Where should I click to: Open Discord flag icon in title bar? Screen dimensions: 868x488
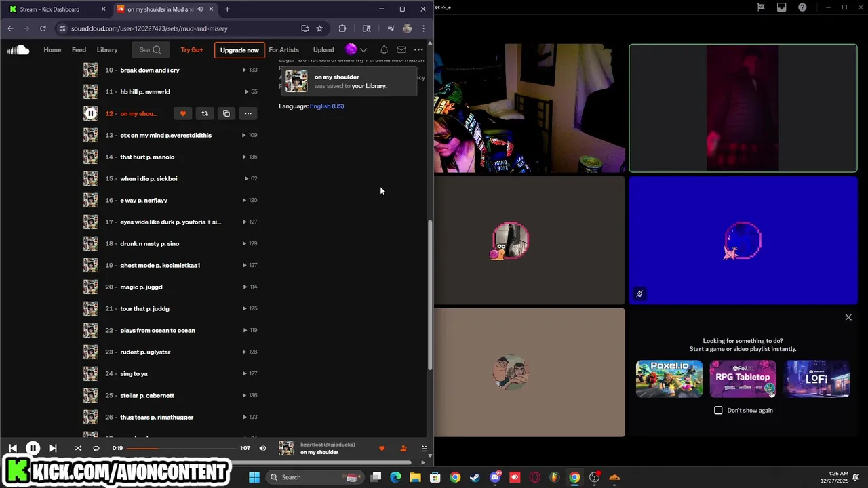761,7
